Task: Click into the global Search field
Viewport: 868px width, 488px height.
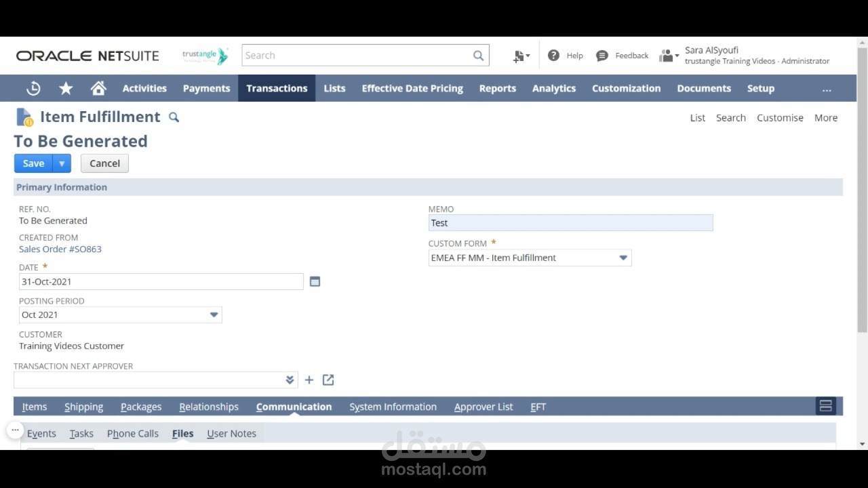Action: click(x=357, y=56)
